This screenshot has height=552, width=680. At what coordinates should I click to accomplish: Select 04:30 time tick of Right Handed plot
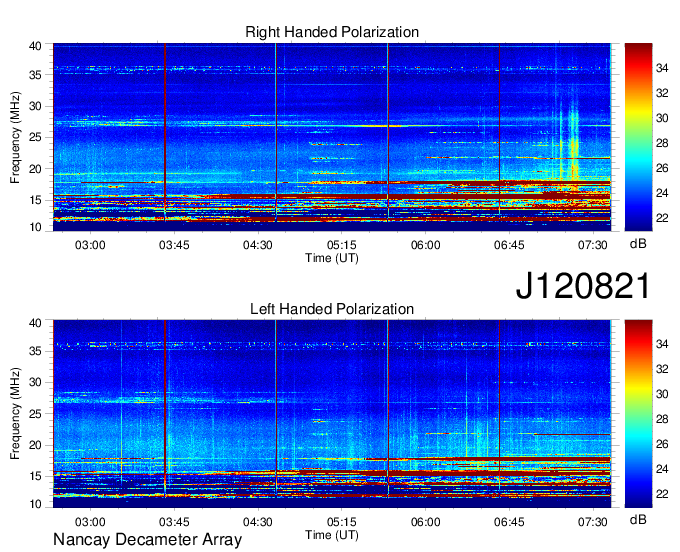click(258, 245)
